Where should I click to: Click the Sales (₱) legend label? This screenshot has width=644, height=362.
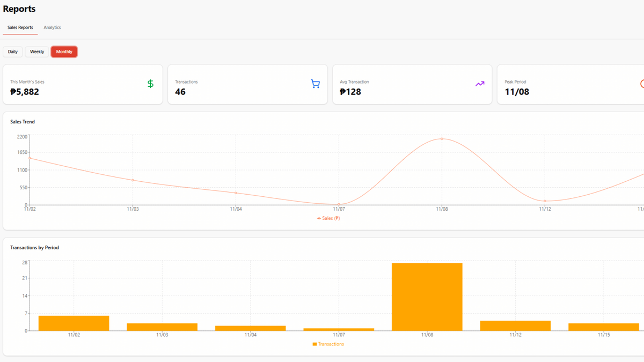331,218
